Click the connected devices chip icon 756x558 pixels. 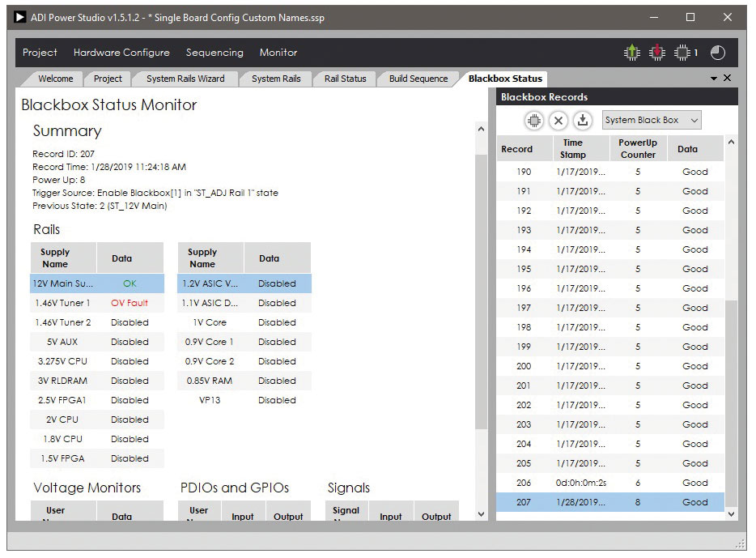coord(683,53)
